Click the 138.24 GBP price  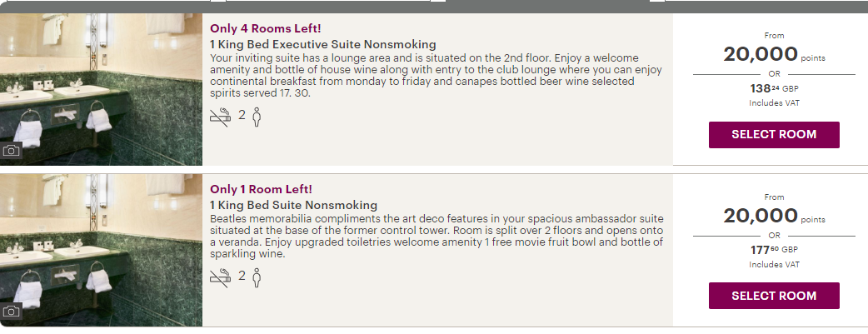point(773,87)
